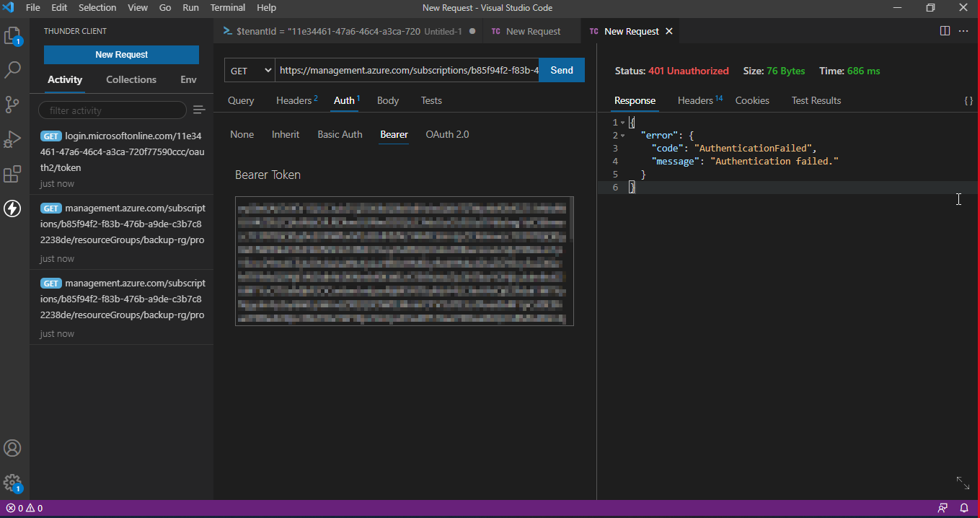Open the Manage gear icon
The image size is (980, 518).
coord(13,483)
